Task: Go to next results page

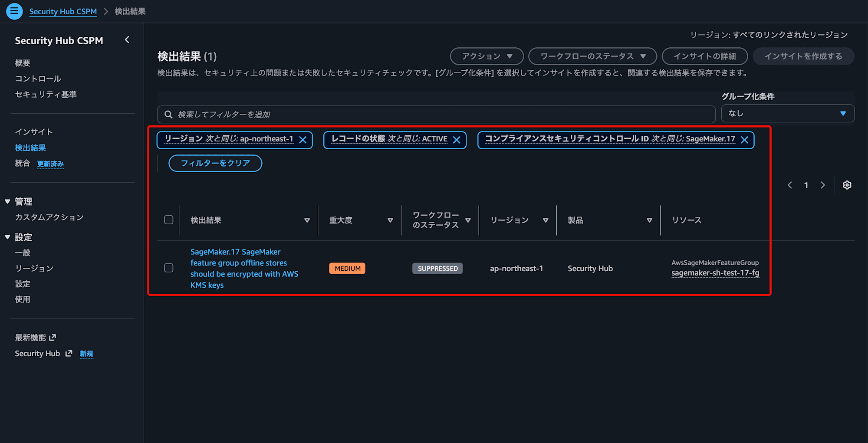Action: tap(822, 185)
